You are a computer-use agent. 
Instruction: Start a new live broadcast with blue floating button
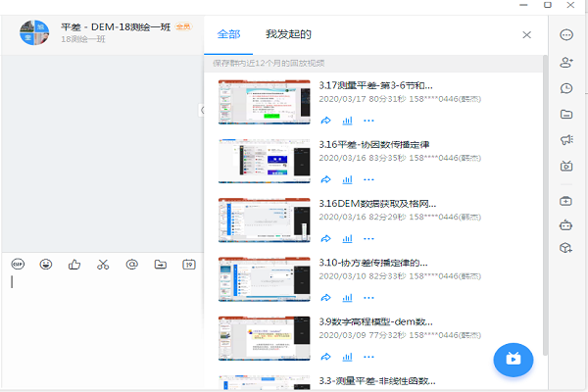tap(513, 359)
